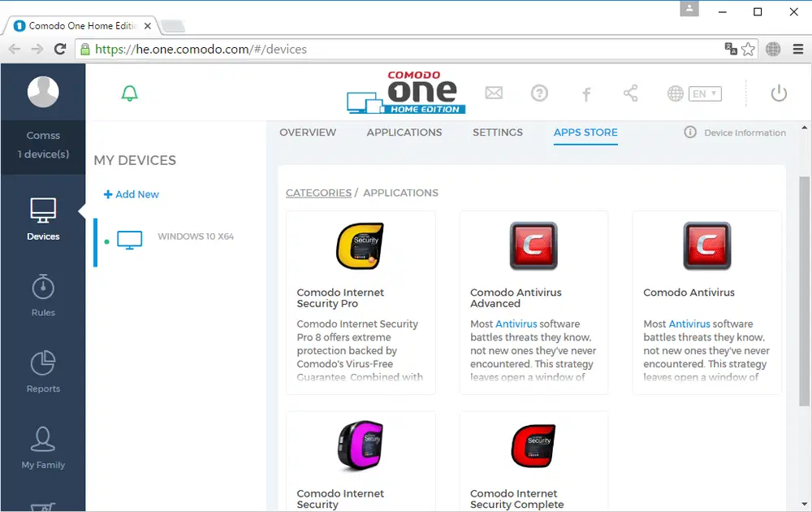Screen dimensions: 812x512
Task: Switch to the SETTINGS tab
Action: [497, 132]
